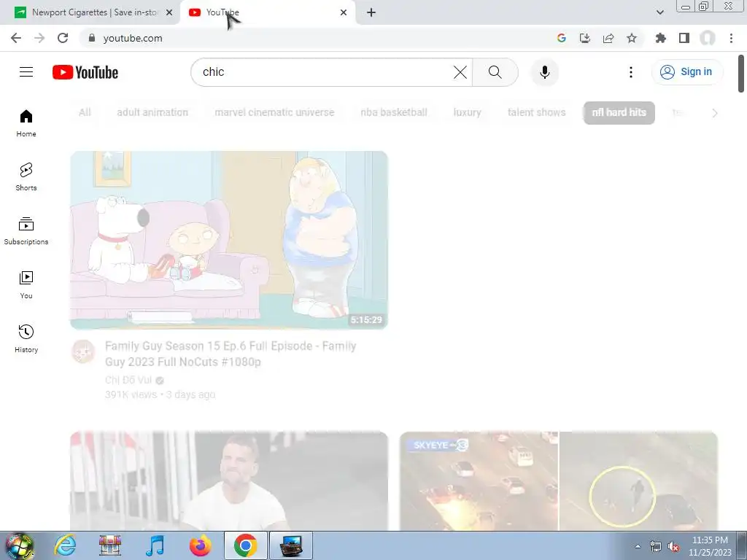This screenshot has height=560, width=747.
Task: Click the page vertical scrollbar thumb
Action: (741, 74)
